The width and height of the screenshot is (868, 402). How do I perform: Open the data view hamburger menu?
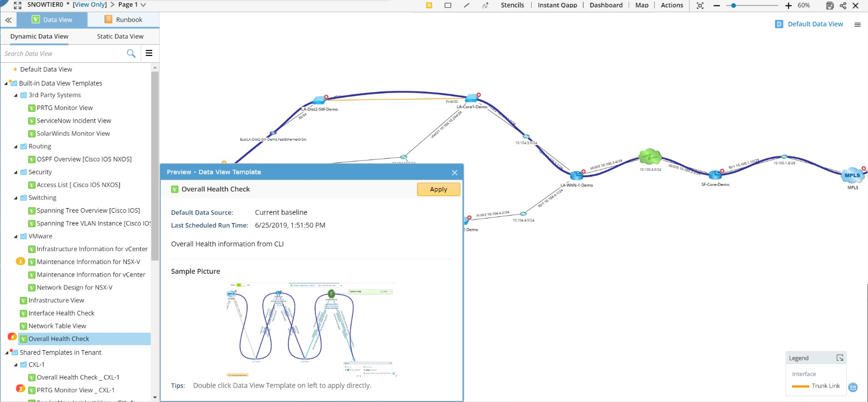(x=149, y=53)
